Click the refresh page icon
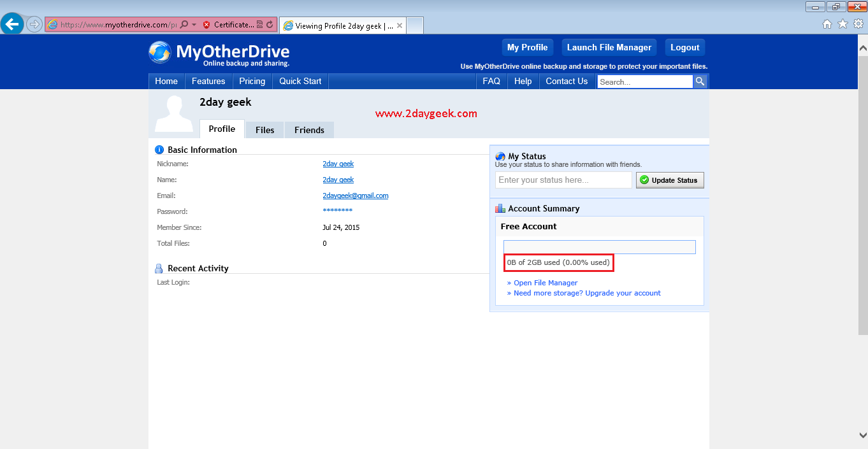Image resolution: width=868 pixels, height=449 pixels. pos(270,25)
